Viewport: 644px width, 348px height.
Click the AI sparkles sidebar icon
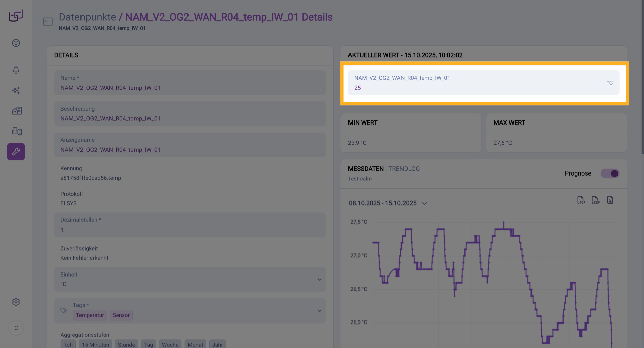point(16,90)
